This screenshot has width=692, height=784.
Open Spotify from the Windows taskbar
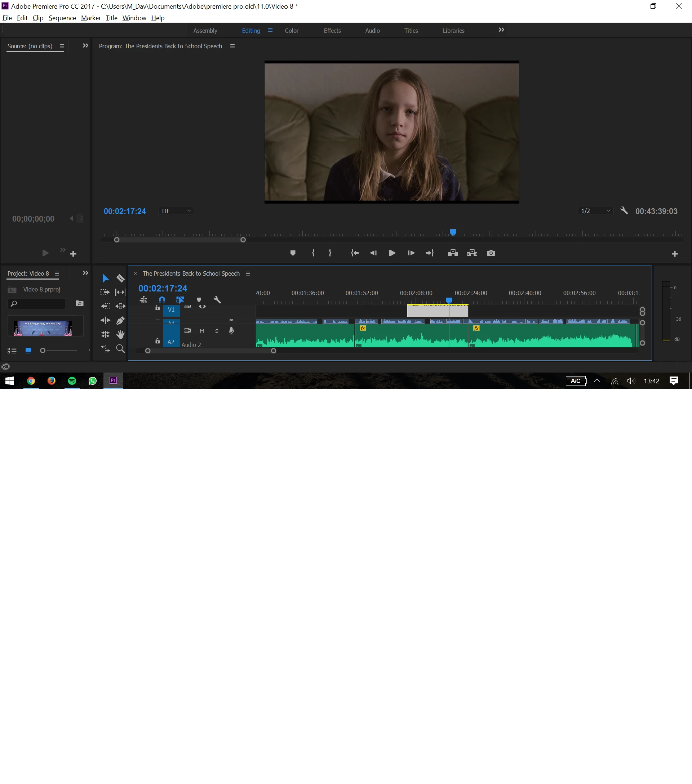pos(72,381)
